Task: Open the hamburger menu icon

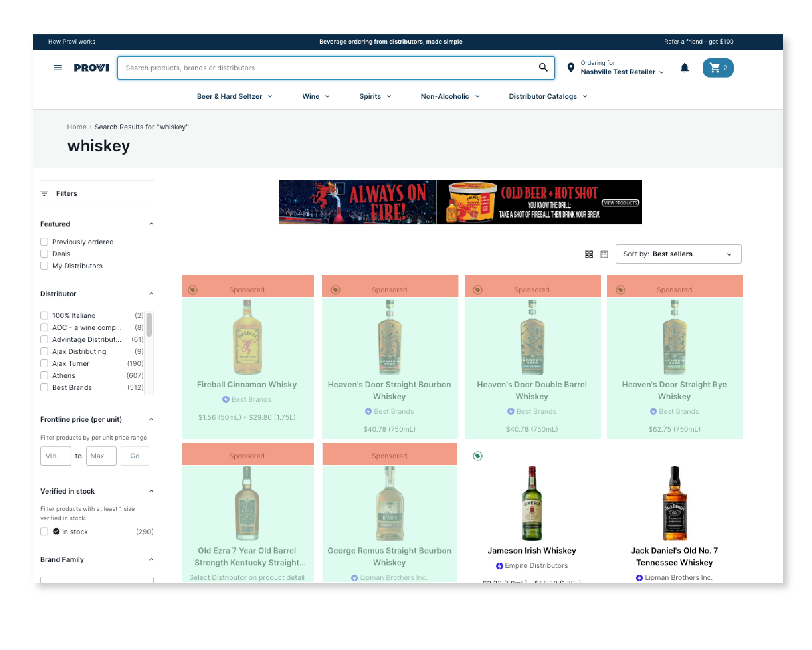Action: [x=57, y=68]
